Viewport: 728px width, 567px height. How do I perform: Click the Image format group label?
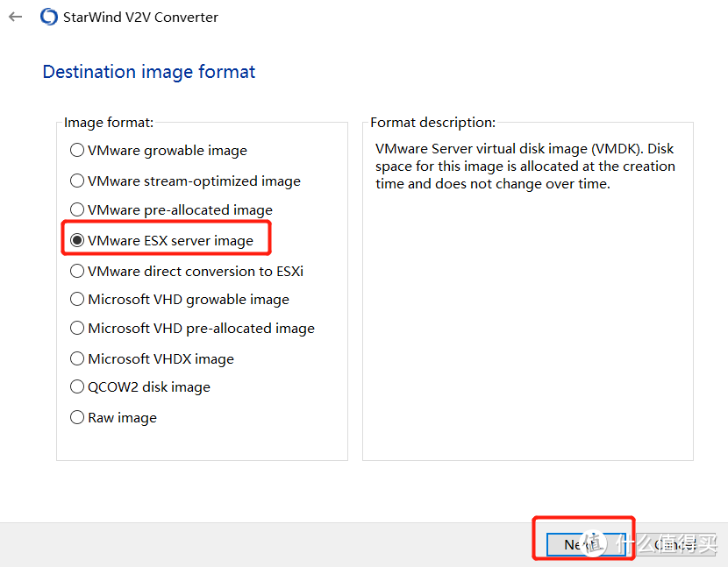pyautogui.click(x=109, y=123)
